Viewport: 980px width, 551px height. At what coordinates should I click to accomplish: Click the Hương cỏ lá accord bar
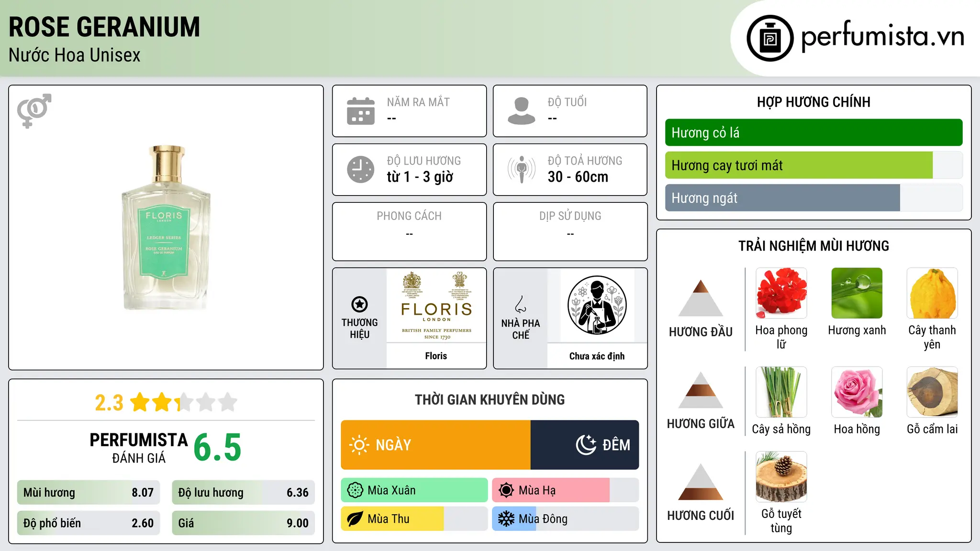click(x=813, y=132)
